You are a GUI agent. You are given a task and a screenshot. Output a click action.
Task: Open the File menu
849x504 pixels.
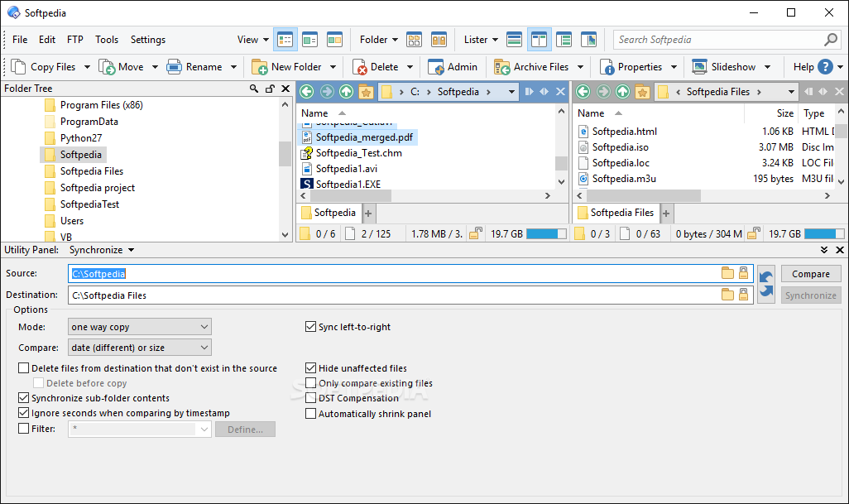click(20, 40)
